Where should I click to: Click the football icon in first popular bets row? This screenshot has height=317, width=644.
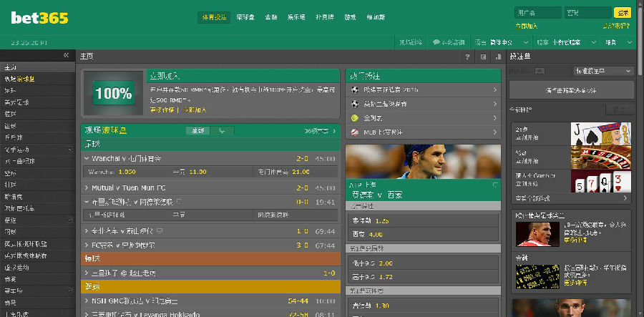click(x=355, y=89)
